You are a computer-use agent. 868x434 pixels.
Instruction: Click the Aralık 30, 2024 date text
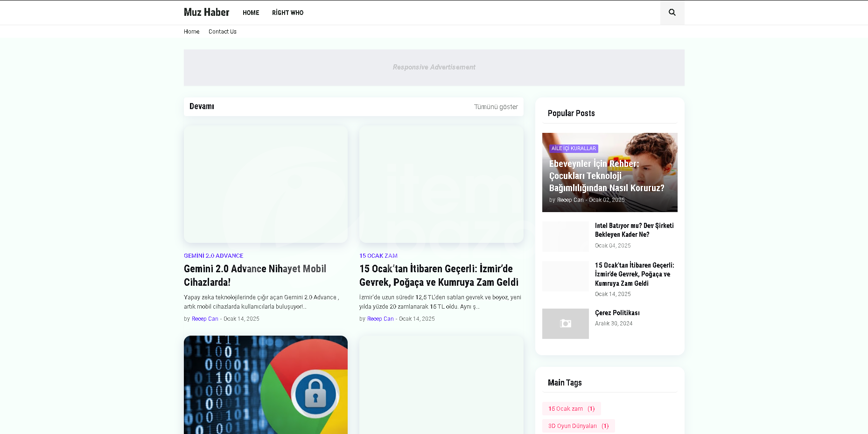coord(614,324)
